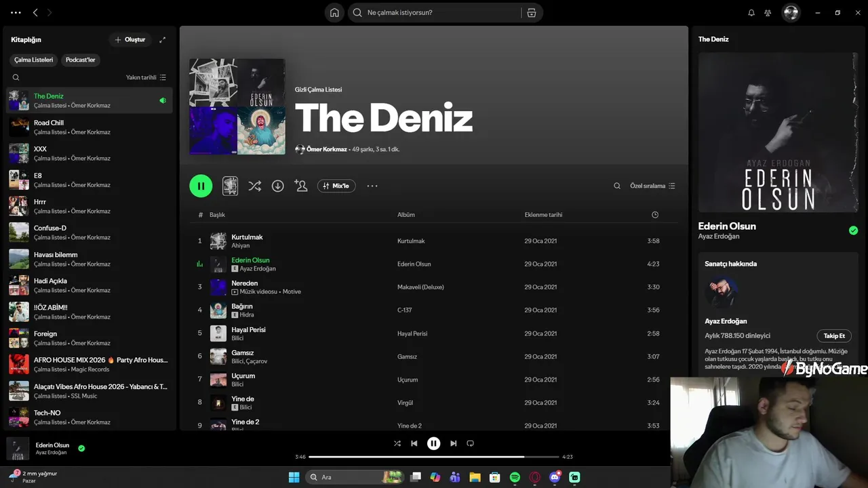Viewport: 868px width, 488px height.
Task: Open the C-137 album link
Action: [x=405, y=310]
